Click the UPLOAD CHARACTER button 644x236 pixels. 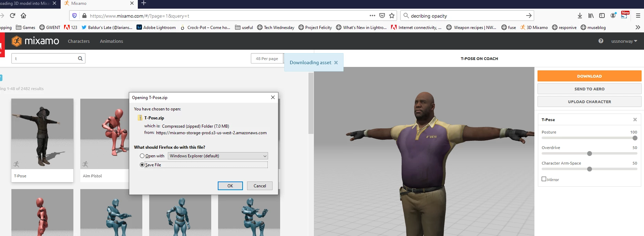tap(589, 101)
